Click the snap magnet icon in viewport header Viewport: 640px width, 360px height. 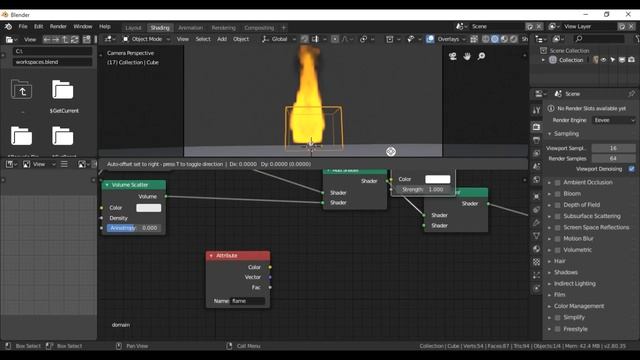(x=305, y=39)
